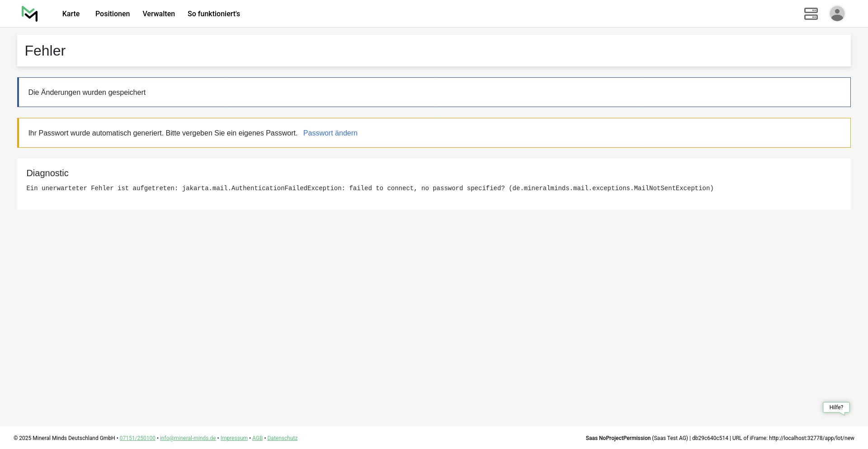Go to the Positionen menu item
Viewport: 868px width, 449px height.
113,14
